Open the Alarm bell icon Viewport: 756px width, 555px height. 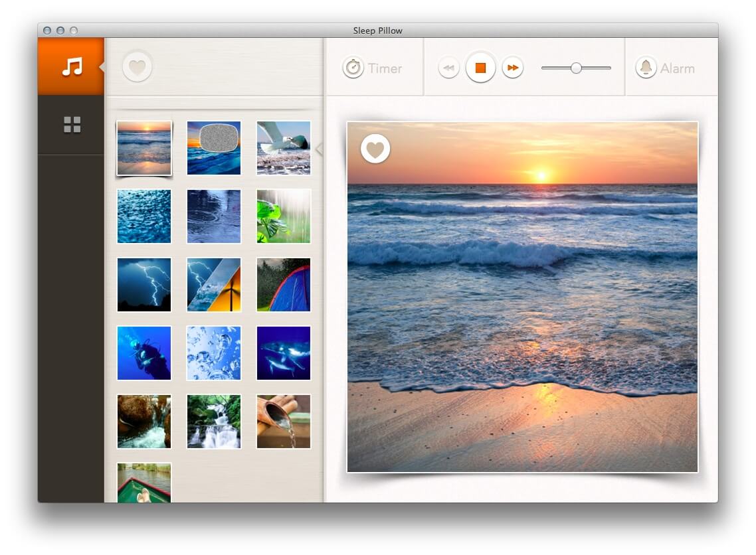[646, 68]
